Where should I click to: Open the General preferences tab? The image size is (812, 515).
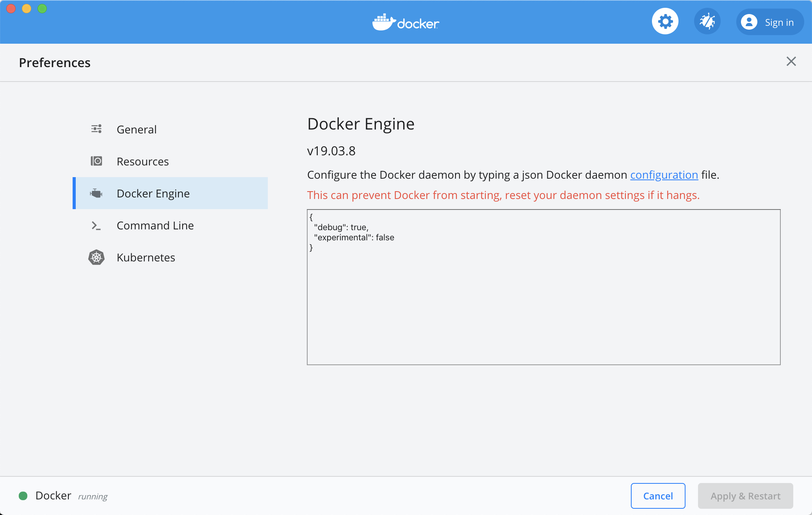(137, 130)
